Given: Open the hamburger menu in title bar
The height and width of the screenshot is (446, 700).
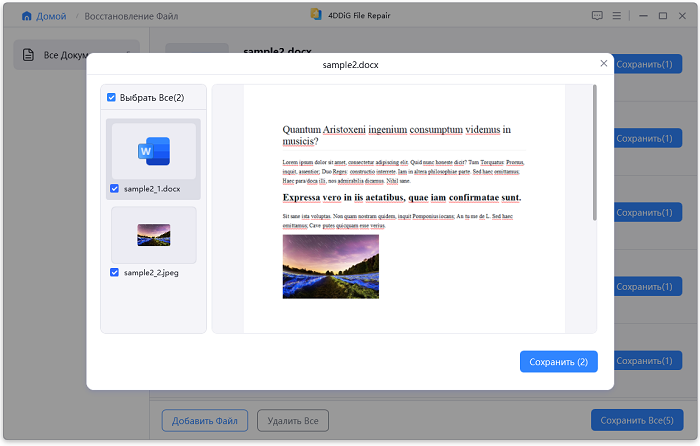Looking at the screenshot, I should (x=617, y=16).
